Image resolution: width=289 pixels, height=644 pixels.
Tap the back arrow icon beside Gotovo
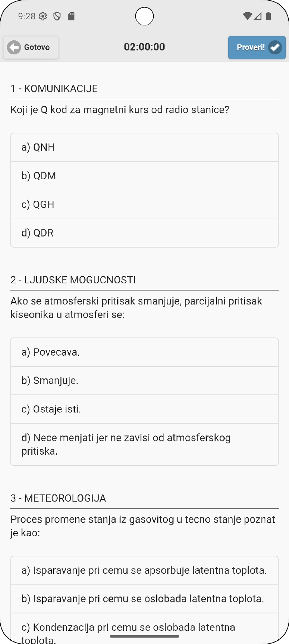pos(14,47)
